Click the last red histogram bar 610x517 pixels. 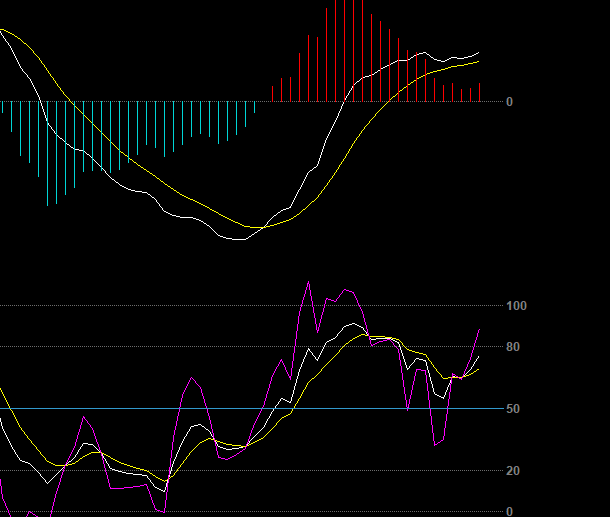pyautogui.click(x=479, y=93)
